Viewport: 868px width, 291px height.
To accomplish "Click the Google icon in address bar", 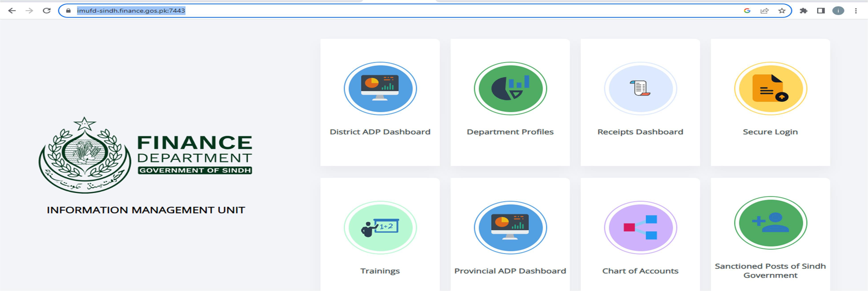I will (747, 11).
